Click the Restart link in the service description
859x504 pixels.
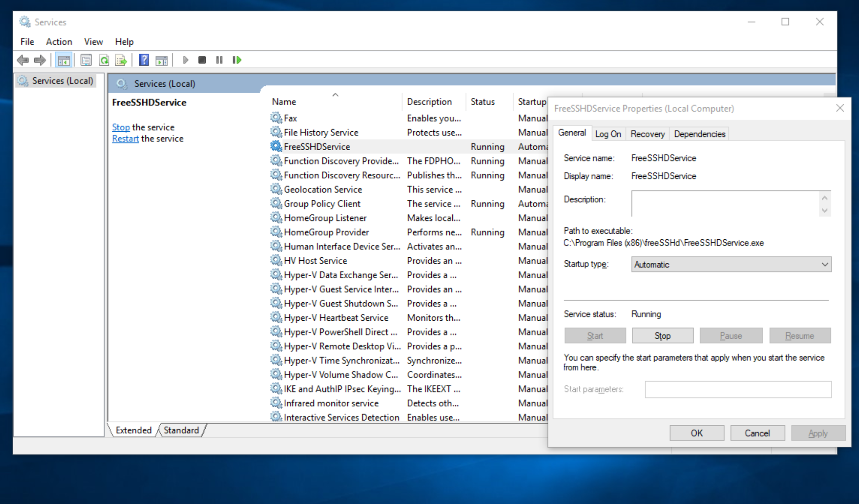(125, 138)
